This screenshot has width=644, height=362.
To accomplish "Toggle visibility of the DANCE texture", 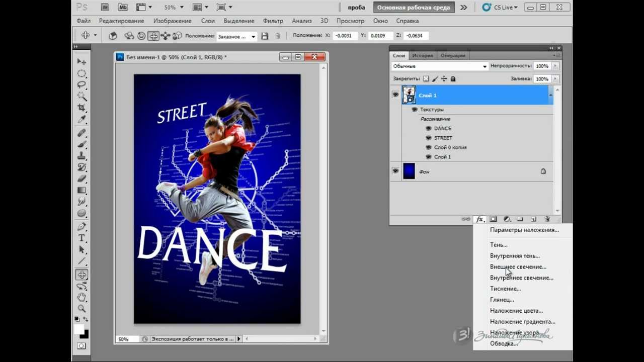I will 429,128.
